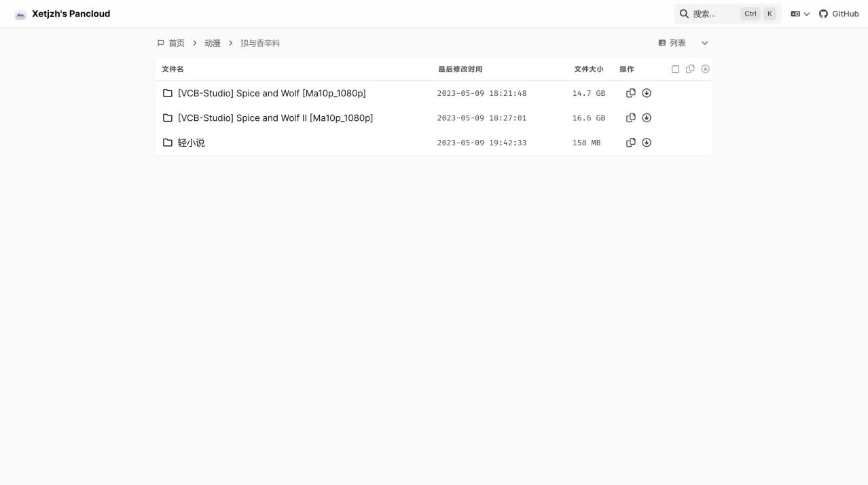Copy link for Spice and Wolf [Ma10p_1080p] folder
Screen dimensions: 868x485
[x=630, y=93]
